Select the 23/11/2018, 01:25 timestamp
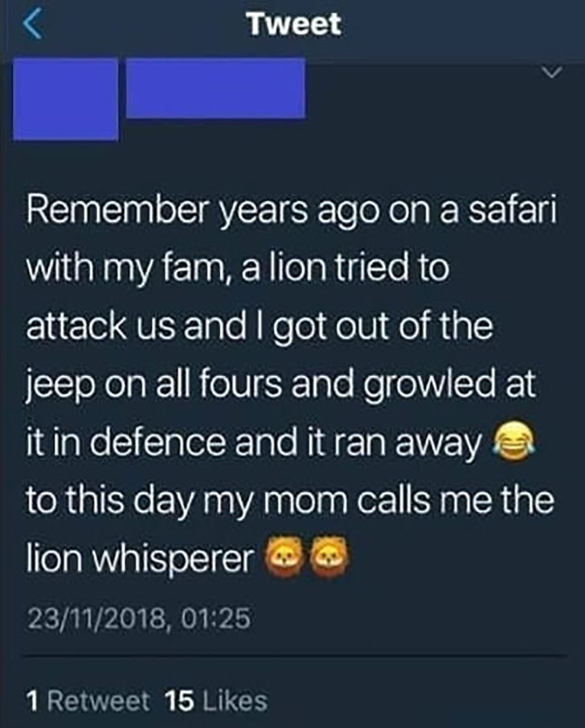This screenshot has width=585, height=728. (x=139, y=619)
